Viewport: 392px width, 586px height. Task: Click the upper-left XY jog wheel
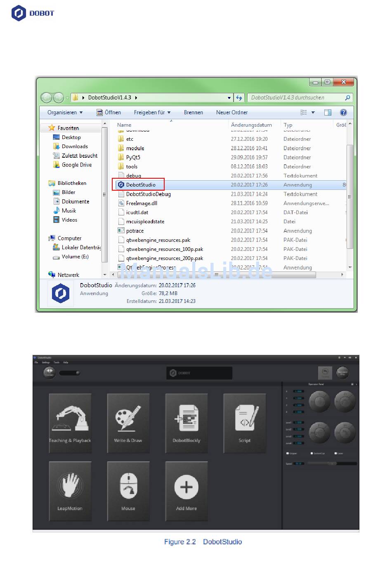(320, 402)
